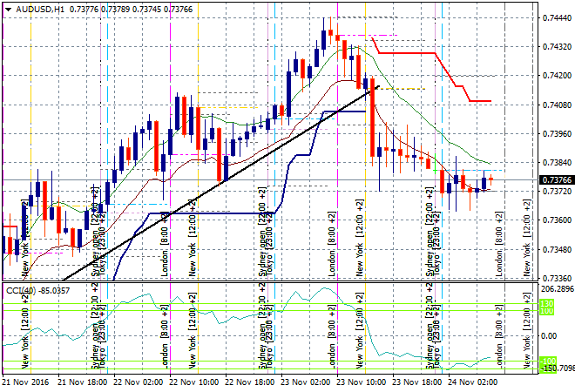
Task: Click the 24 Nov 02:00 time label
Action: tap(471, 382)
